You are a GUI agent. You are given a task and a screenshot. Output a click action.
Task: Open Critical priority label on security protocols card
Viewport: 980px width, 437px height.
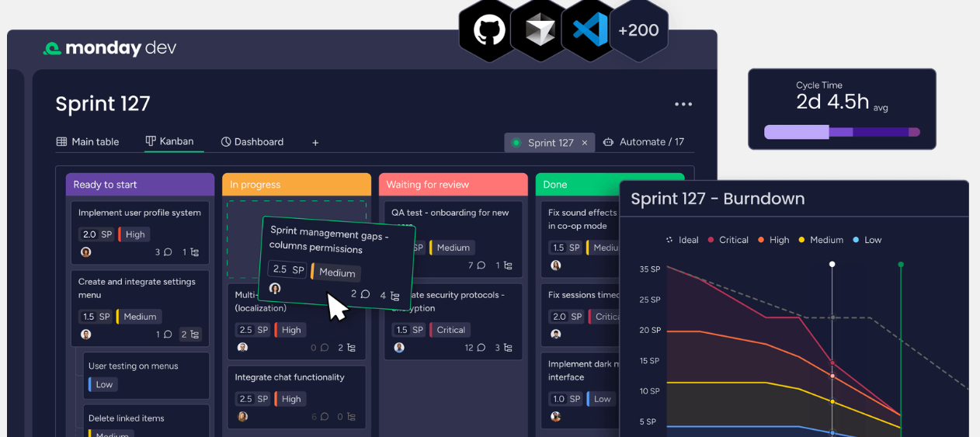pyautogui.click(x=449, y=330)
